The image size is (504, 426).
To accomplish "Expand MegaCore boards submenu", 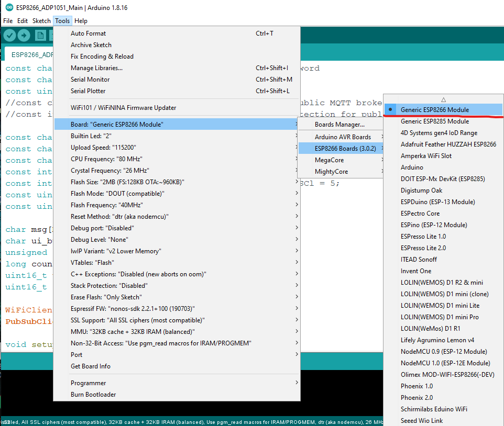I will 341,160.
